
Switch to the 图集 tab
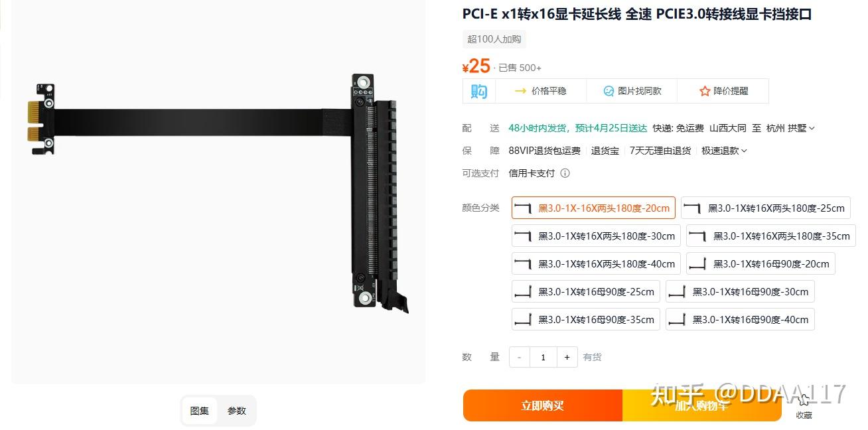pyautogui.click(x=200, y=411)
